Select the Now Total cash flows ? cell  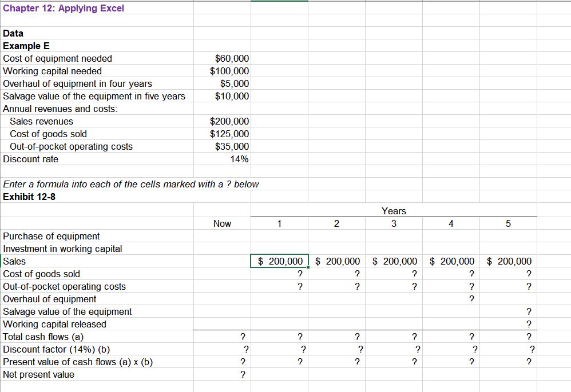pyautogui.click(x=222, y=337)
